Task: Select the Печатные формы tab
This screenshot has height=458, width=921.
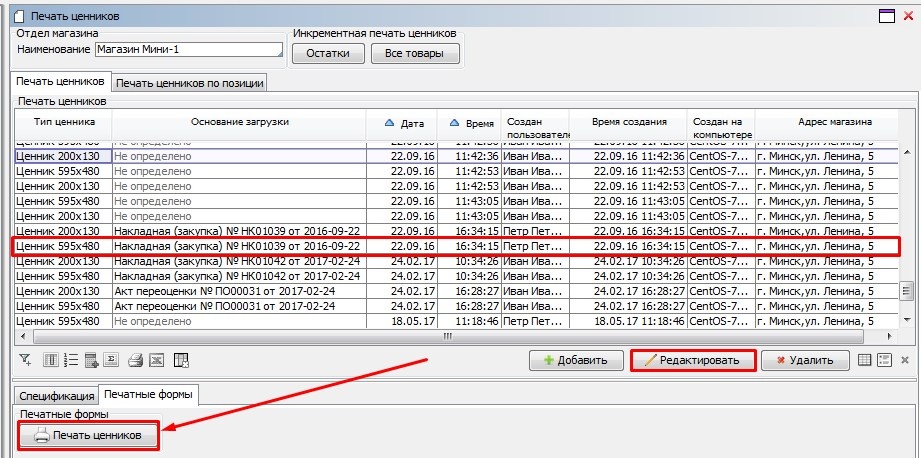Action: coord(148,395)
